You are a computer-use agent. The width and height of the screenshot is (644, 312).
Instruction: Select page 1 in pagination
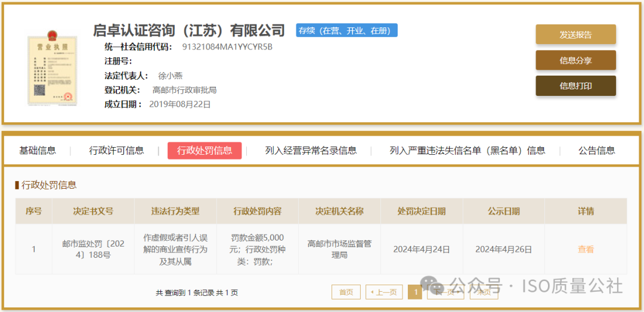click(416, 292)
